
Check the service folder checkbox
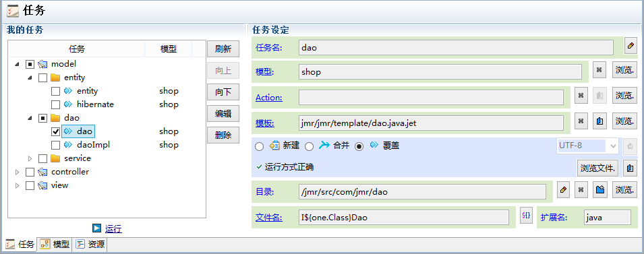[x=42, y=158]
